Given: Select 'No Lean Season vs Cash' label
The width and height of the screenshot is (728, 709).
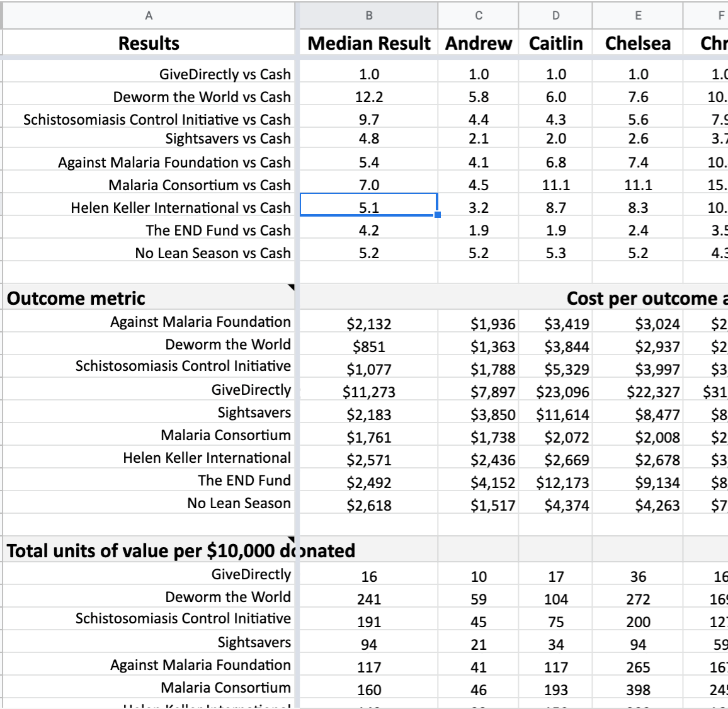Looking at the screenshot, I should (x=213, y=254).
